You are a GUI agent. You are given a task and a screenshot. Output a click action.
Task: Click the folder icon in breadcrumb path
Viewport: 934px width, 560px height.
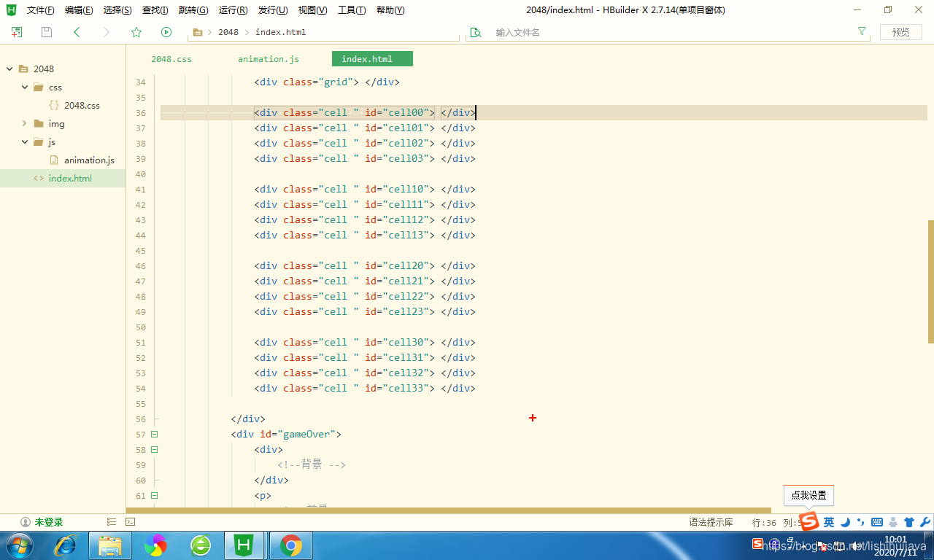198,32
